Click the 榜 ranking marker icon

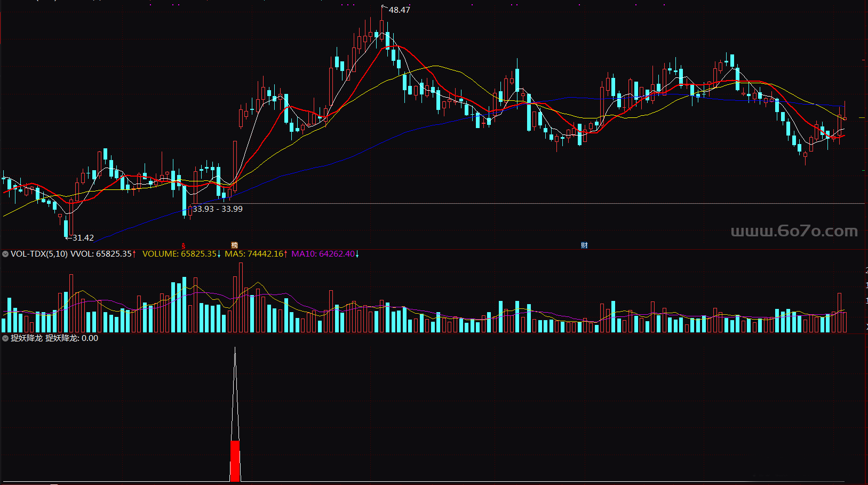pyautogui.click(x=234, y=245)
